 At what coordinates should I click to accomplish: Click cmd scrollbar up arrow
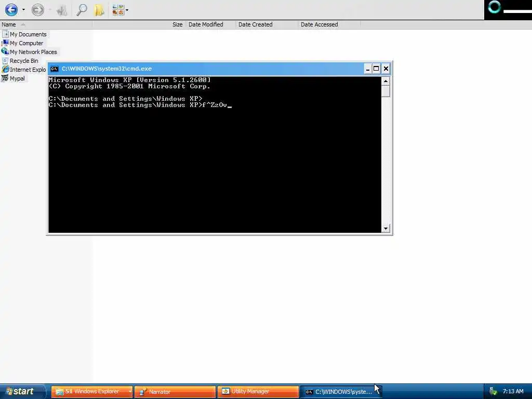(385, 81)
